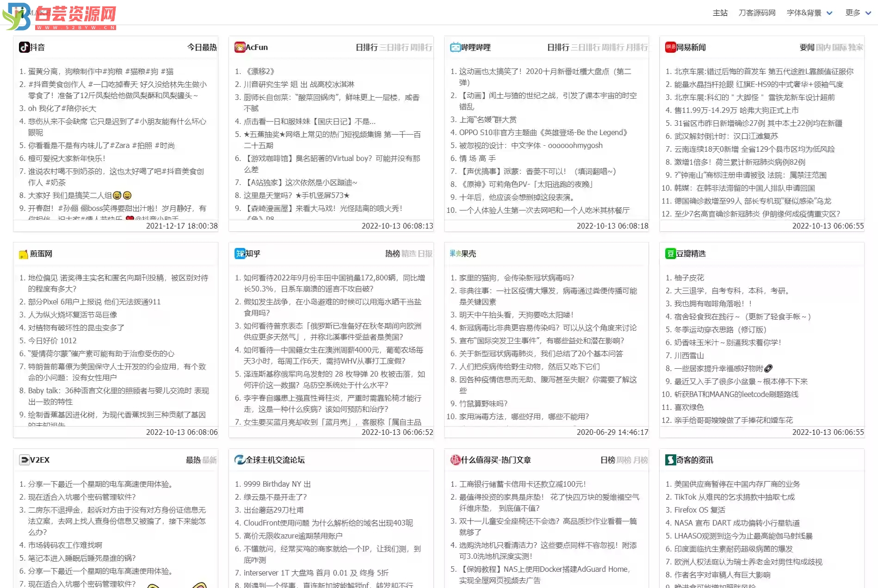878x588 pixels.
Task: Click the 知乎 blue logo icon
Action: 240,254
